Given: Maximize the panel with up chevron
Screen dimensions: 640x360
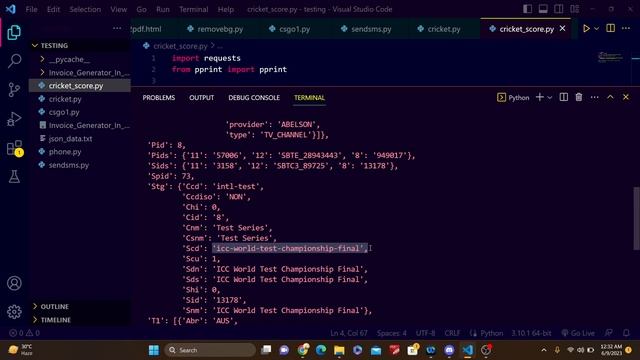Looking at the screenshot, I should click(x=610, y=97).
